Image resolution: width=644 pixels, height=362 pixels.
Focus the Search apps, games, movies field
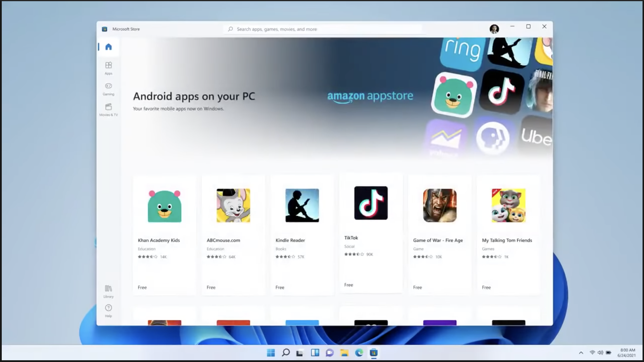point(321,29)
